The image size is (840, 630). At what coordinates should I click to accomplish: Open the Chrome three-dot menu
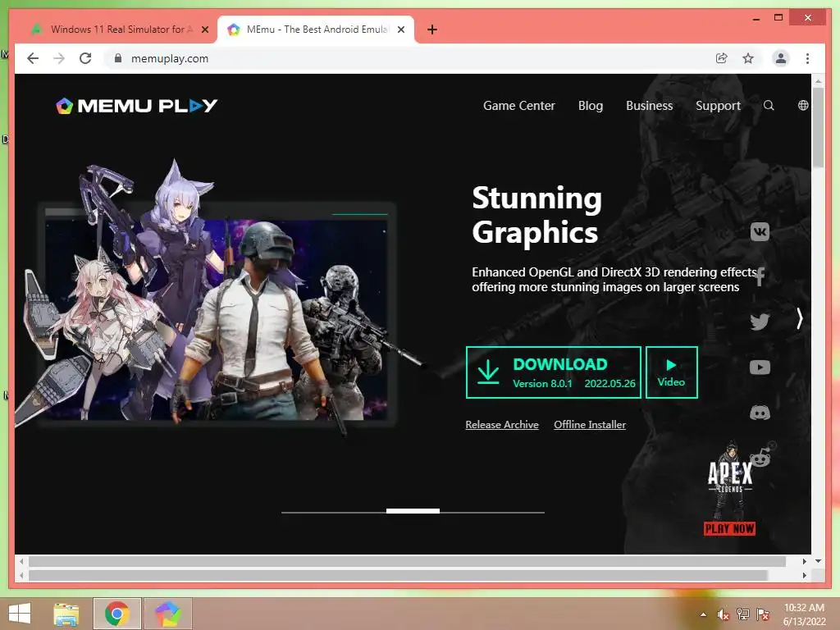click(x=807, y=58)
